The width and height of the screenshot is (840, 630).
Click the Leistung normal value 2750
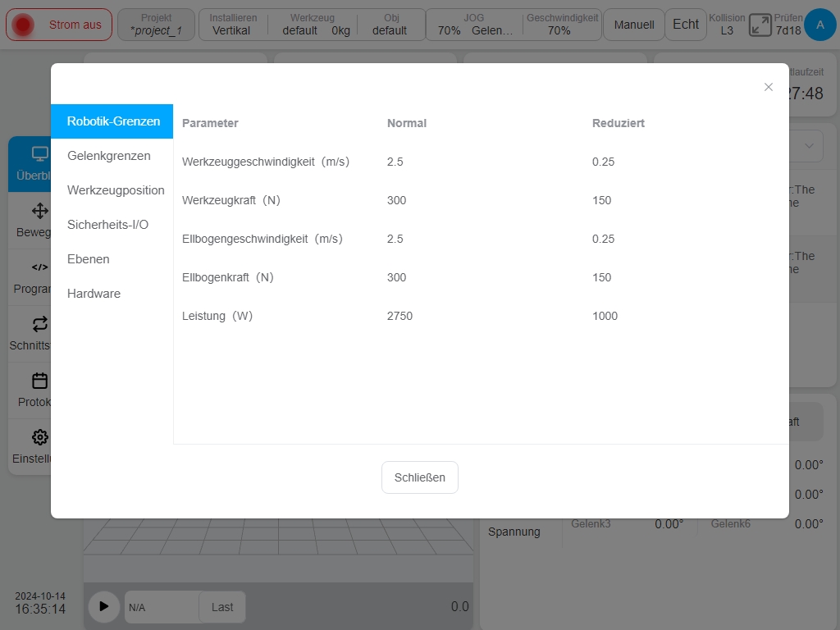coord(399,316)
